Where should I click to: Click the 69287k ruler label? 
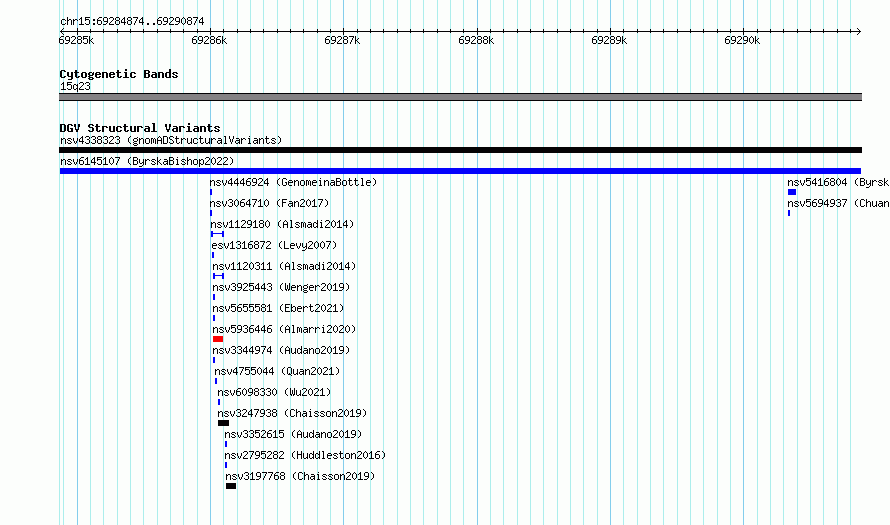pos(342,40)
